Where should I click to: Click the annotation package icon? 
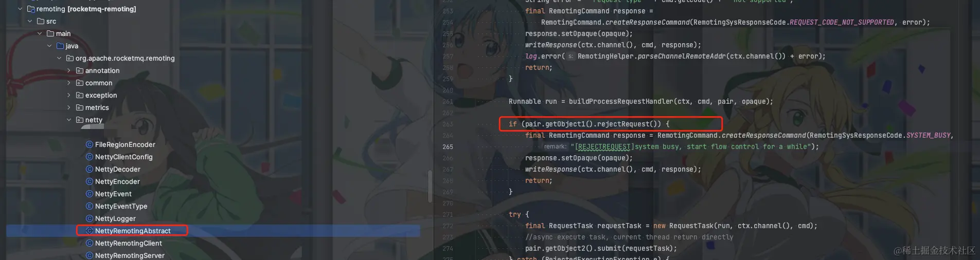click(80, 70)
